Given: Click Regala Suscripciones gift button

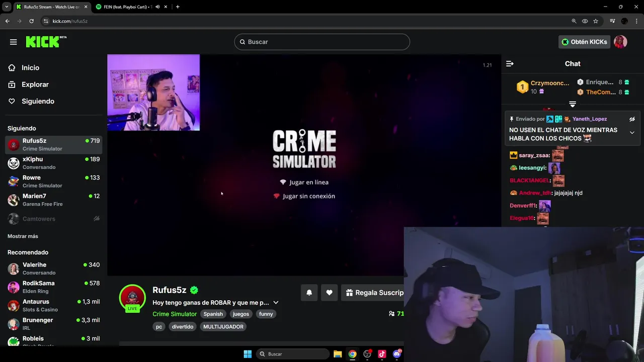Looking at the screenshot, I should [x=373, y=293].
